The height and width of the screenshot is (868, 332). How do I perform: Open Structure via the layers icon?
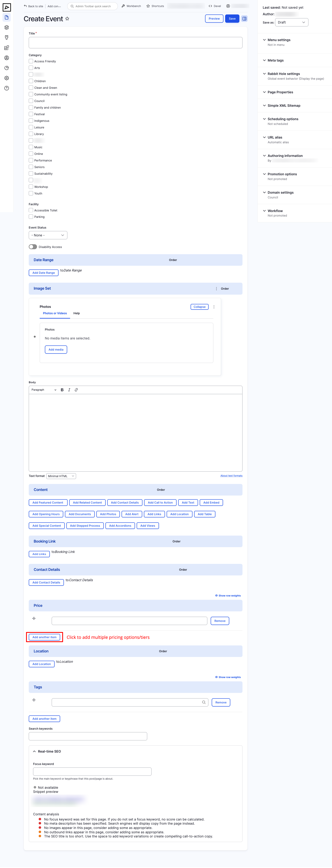6,27
